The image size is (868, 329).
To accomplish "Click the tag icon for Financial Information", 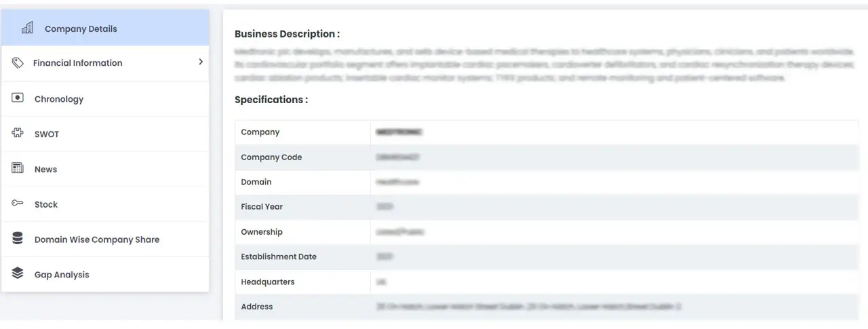I will pos(18,63).
